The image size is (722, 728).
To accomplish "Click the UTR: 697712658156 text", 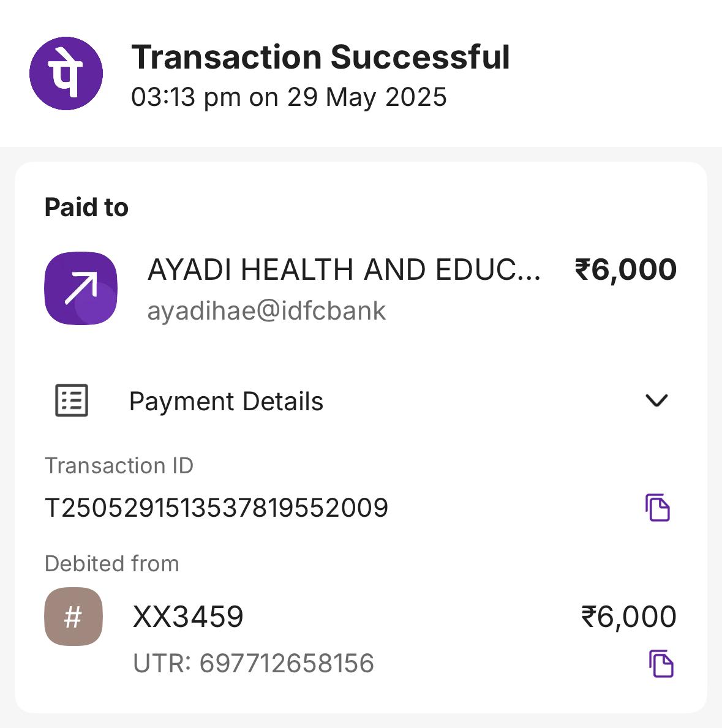I will pyautogui.click(x=254, y=664).
